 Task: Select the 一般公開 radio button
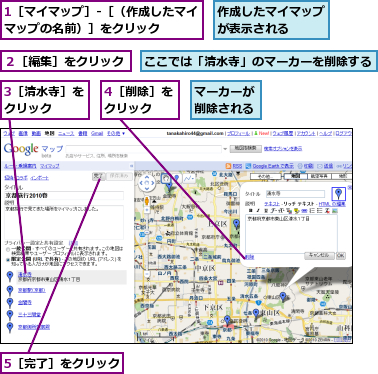tap(8, 250)
